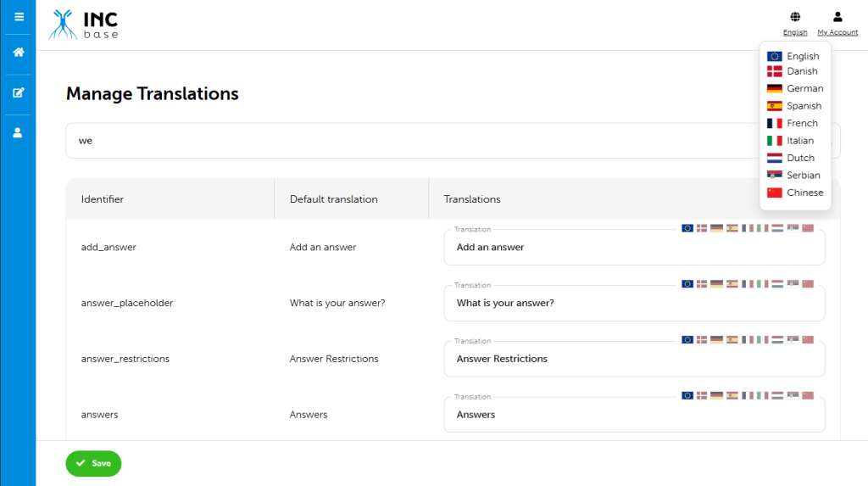This screenshot has width=868, height=486.
Task: Pick French flag in answer_restrictions row
Action: [748, 340]
